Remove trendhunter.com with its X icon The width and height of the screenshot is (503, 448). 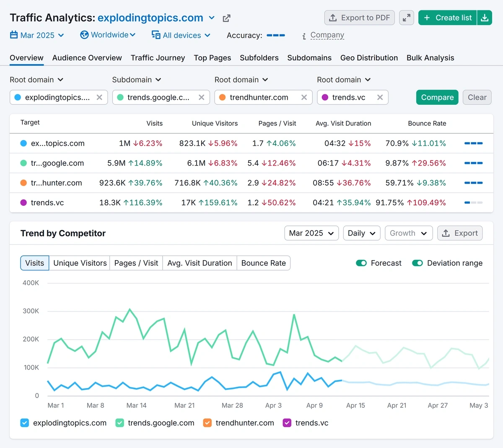pyautogui.click(x=304, y=97)
